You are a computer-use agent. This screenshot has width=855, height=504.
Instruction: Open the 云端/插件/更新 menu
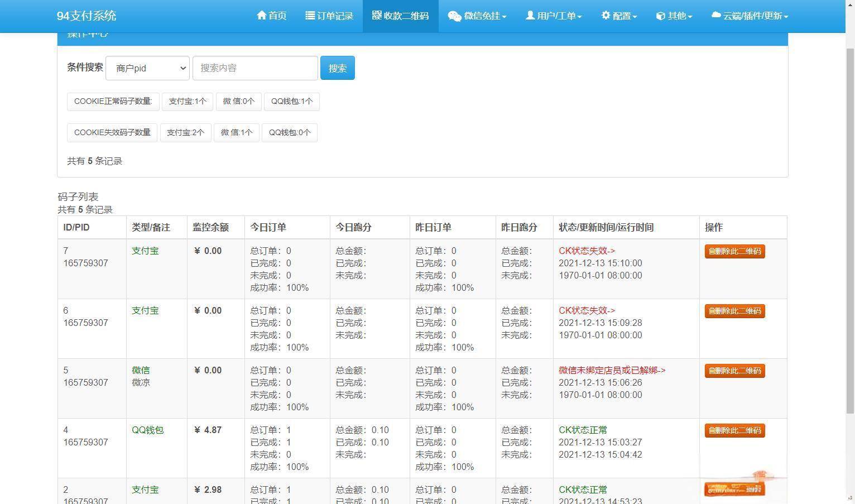click(x=750, y=16)
